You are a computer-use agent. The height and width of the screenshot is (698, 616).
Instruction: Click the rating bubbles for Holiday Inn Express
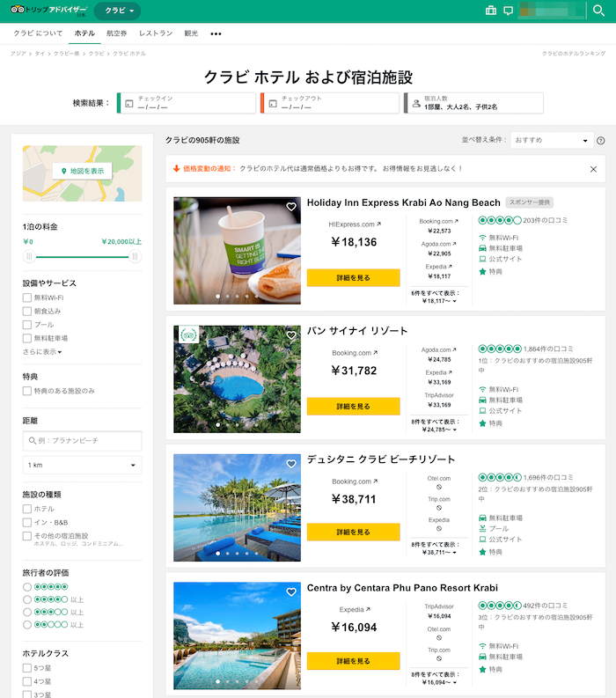[x=499, y=220]
